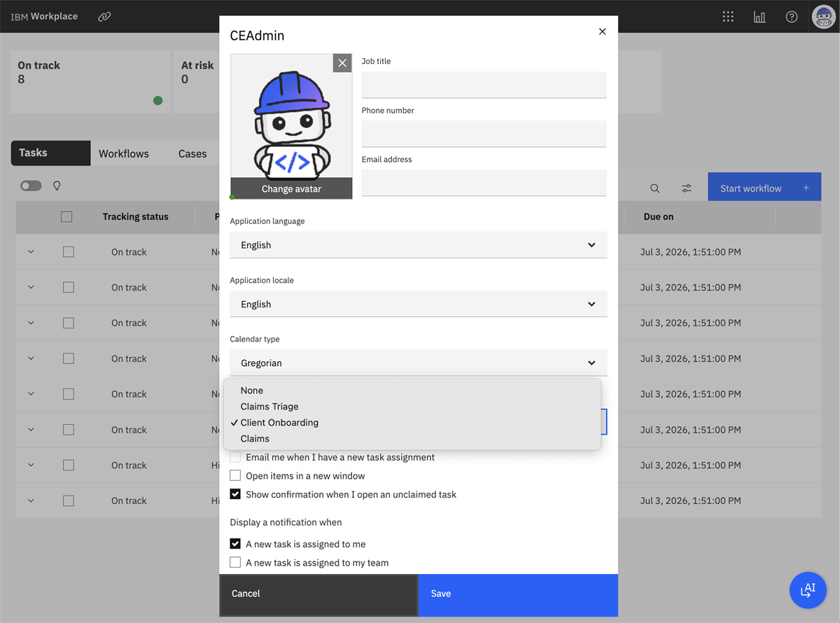Viewport: 840px width, 623px height.
Task: Click the search icon above task table
Action: (654, 188)
